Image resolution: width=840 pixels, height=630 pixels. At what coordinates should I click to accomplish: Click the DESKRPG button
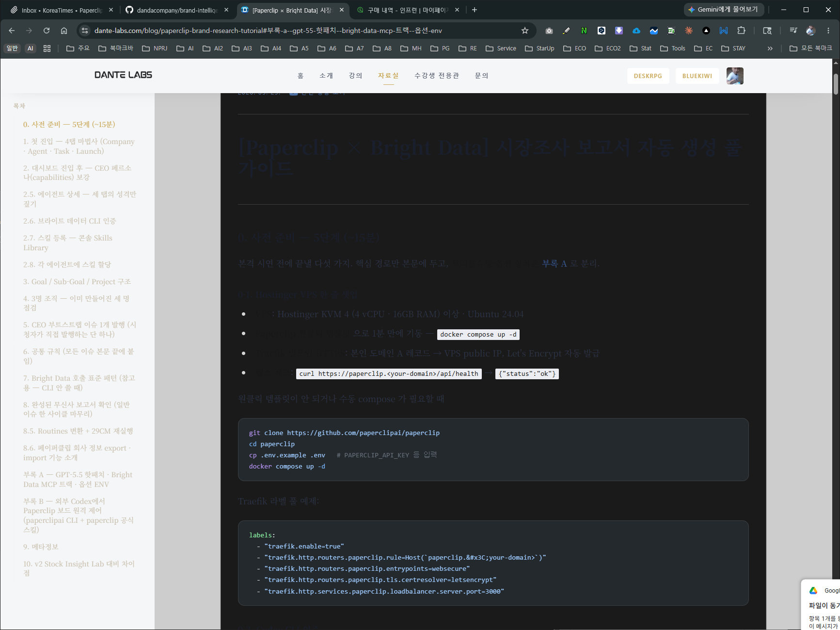(x=648, y=76)
